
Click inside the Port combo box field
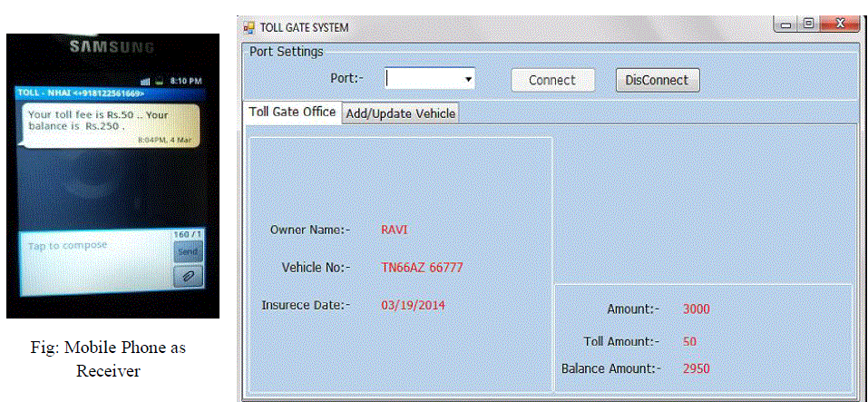click(422, 79)
